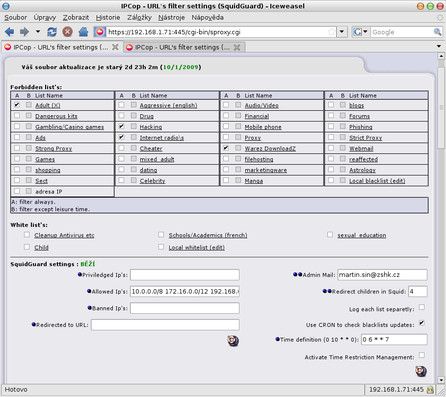Toggle Log each list separately checkbox
The height and width of the screenshot is (397, 446).
(422, 307)
